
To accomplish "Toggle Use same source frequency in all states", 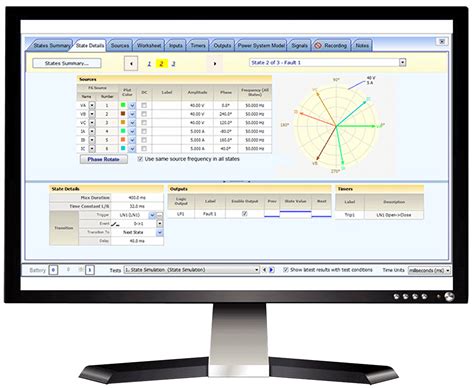I will 140,159.
